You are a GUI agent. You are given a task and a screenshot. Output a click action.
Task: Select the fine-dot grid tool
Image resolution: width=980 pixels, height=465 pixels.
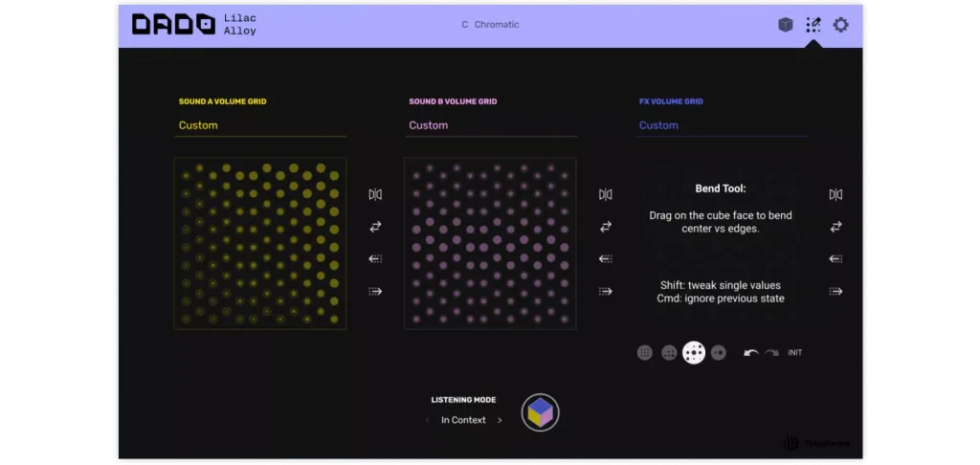(x=644, y=352)
